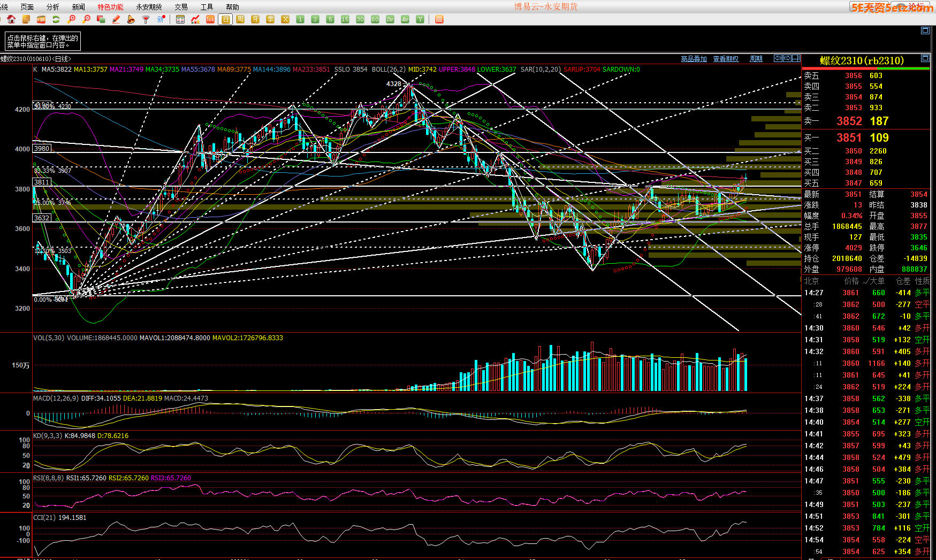This screenshot has width=936, height=560.
Task: Select the Y period icon
Action: click(x=420, y=19)
